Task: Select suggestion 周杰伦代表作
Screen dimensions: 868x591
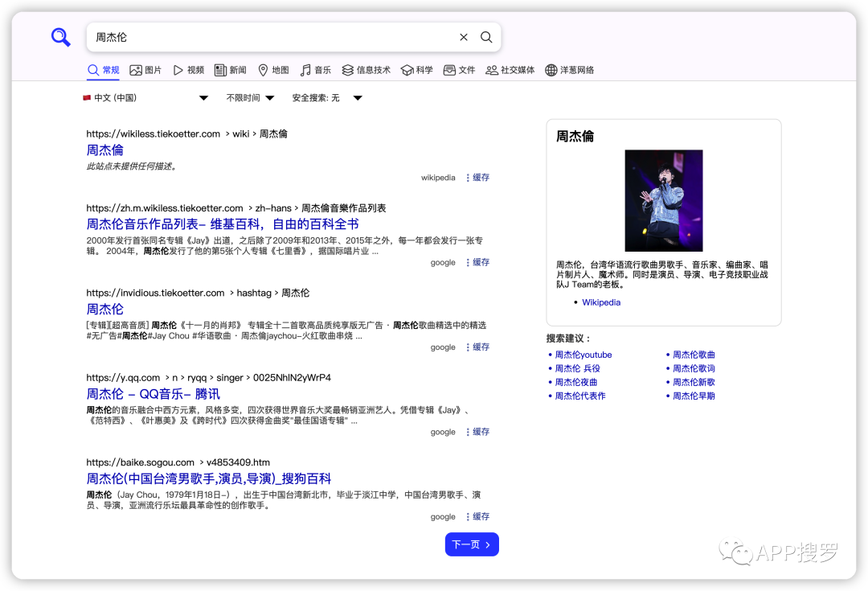Action: tap(580, 396)
